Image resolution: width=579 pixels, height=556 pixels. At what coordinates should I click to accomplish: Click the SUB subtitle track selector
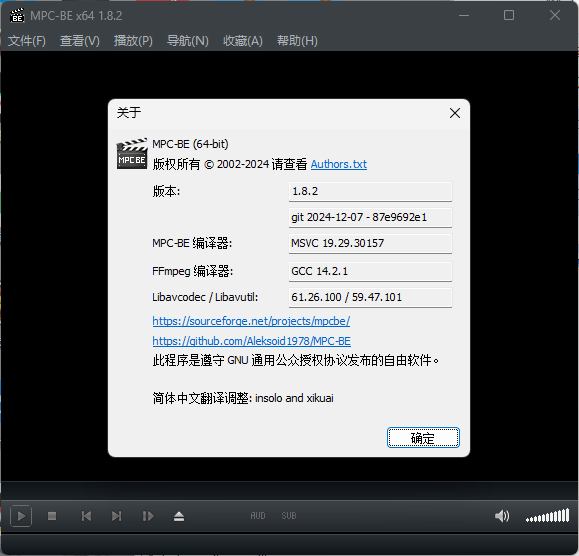(289, 516)
